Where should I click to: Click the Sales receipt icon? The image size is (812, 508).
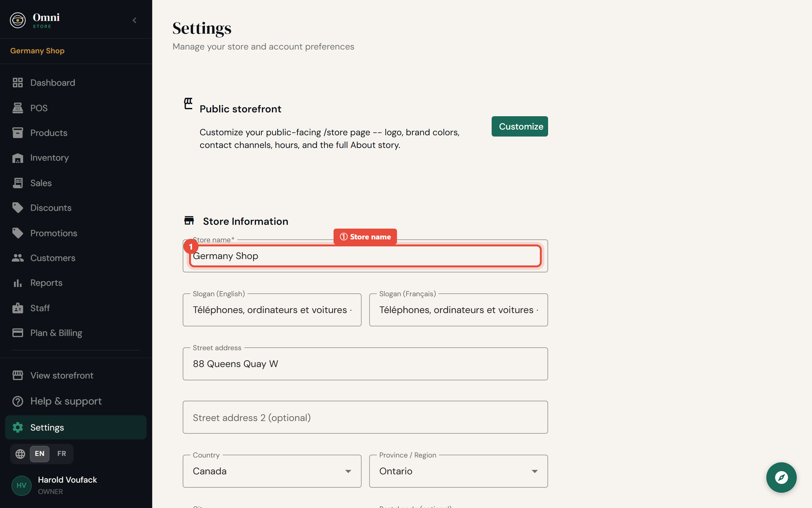click(18, 183)
